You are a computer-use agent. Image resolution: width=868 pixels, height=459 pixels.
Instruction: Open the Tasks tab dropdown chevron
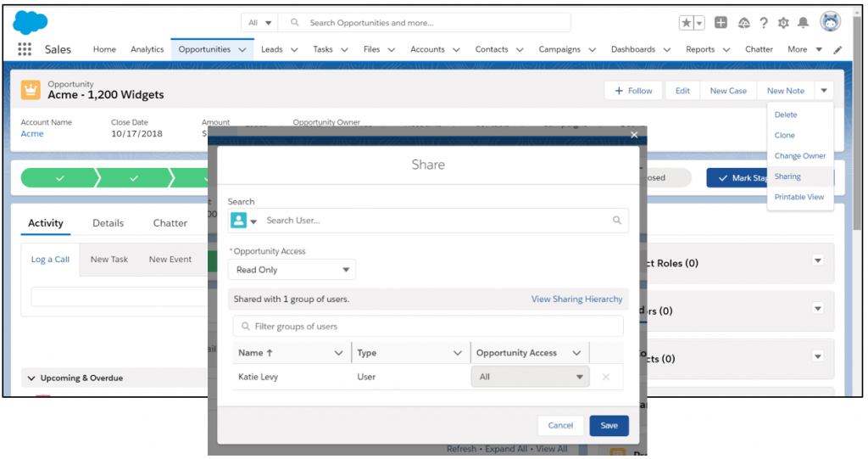click(344, 50)
